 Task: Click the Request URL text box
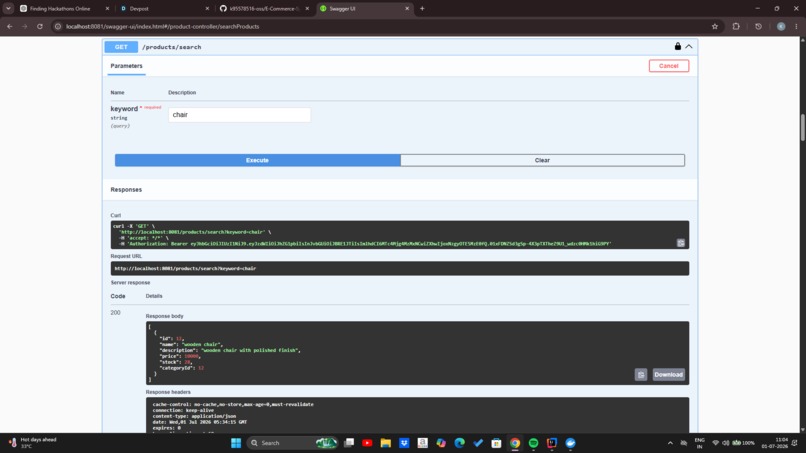[399, 268]
